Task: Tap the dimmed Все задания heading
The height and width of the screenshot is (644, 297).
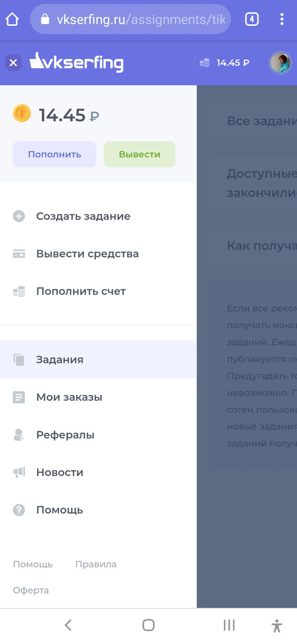Action: pos(262,121)
